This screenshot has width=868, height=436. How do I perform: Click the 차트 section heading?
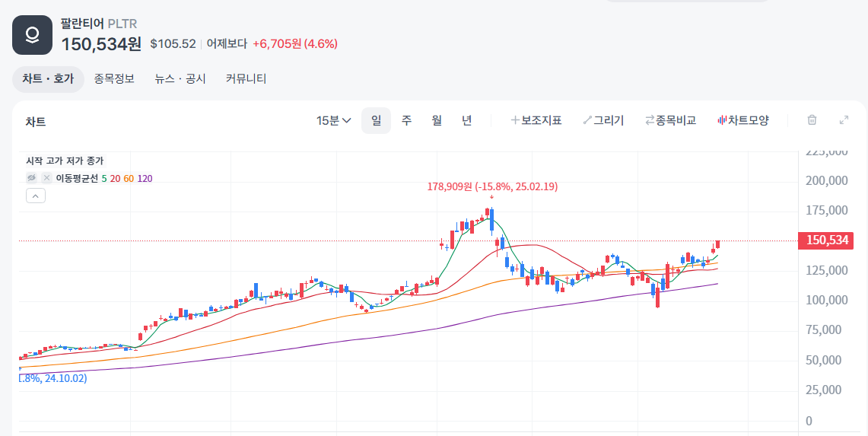pyautogui.click(x=36, y=122)
